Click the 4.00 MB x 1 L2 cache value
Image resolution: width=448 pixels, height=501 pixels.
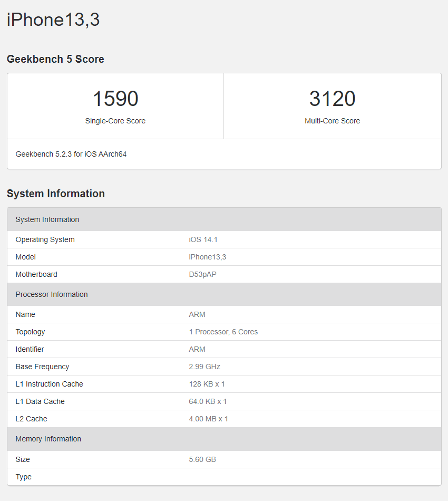pos(209,419)
